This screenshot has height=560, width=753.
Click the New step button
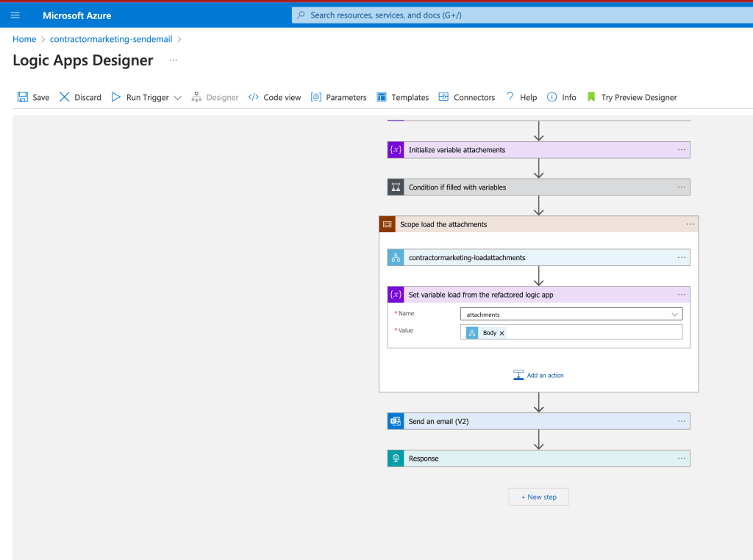[x=539, y=497]
